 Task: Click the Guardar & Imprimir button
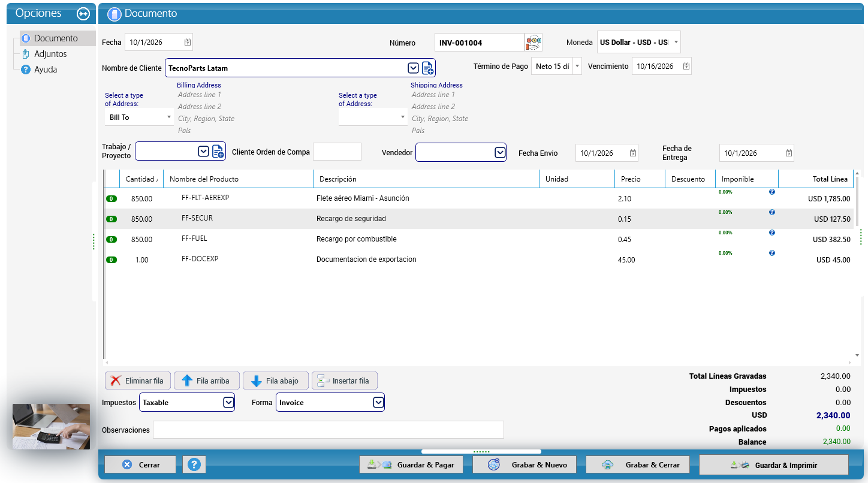point(774,464)
